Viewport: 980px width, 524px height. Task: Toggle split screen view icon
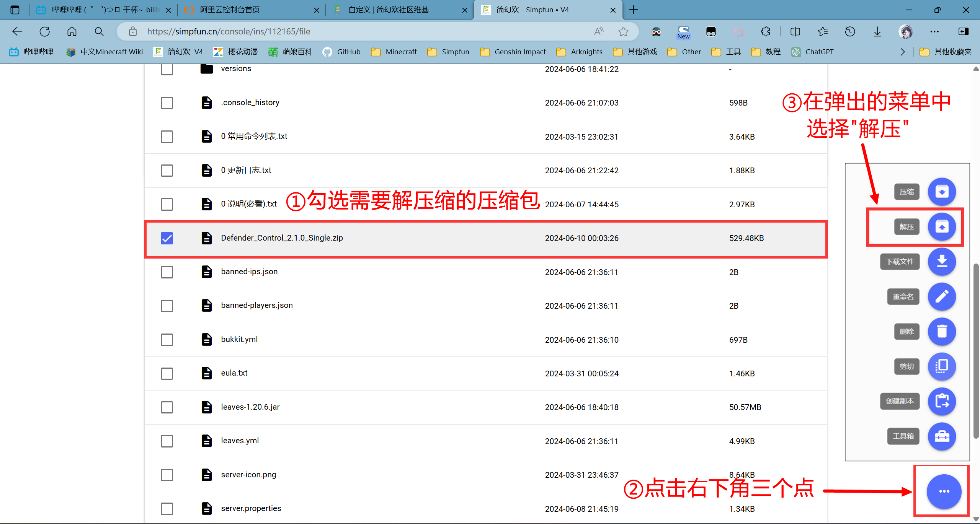(795, 31)
